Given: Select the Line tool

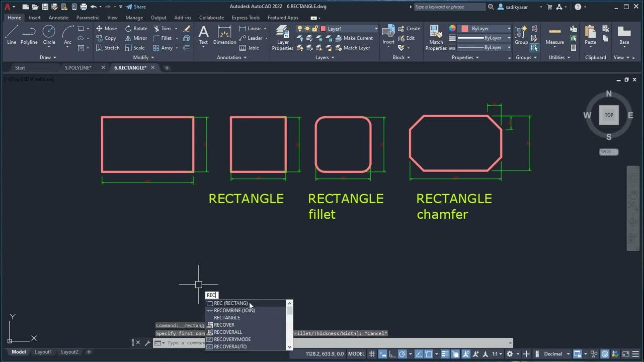Looking at the screenshot, I should pos(12,35).
